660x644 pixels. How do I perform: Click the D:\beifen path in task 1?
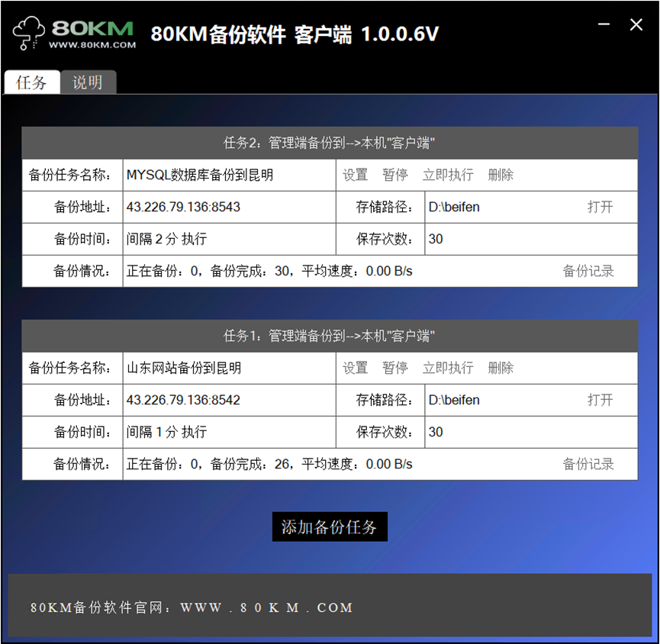click(x=454, y=400)
